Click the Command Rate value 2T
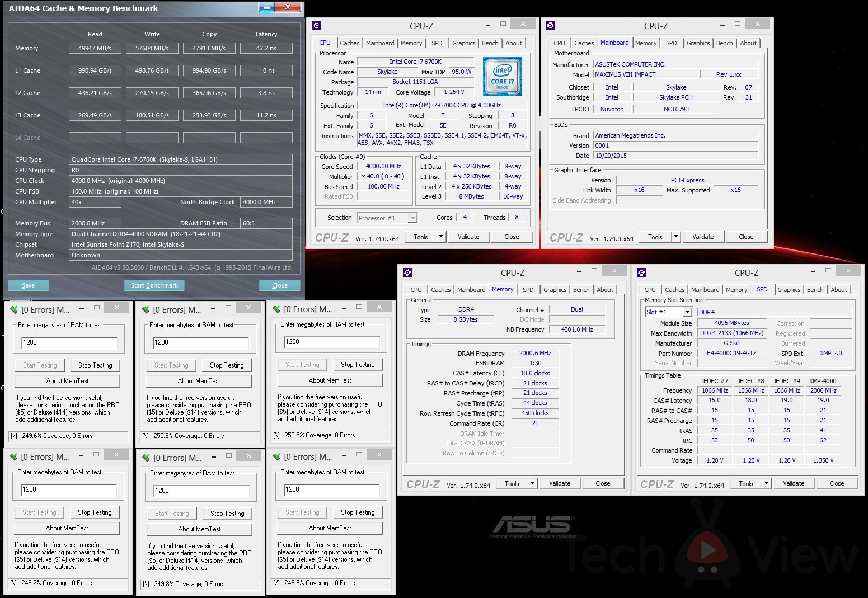Viewport: 868px width, 598px height. [x=535, y=423]
